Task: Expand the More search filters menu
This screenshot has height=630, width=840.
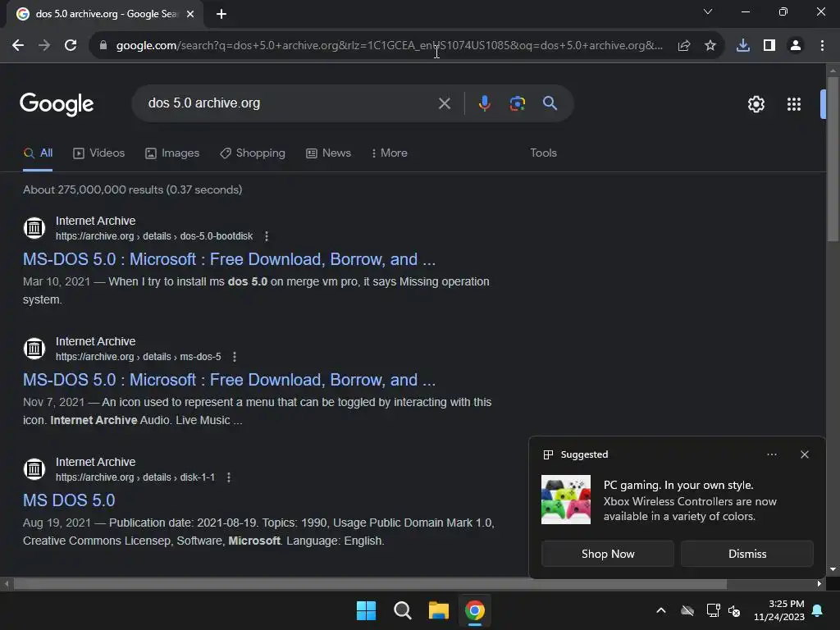Action: tap(390, 153)
